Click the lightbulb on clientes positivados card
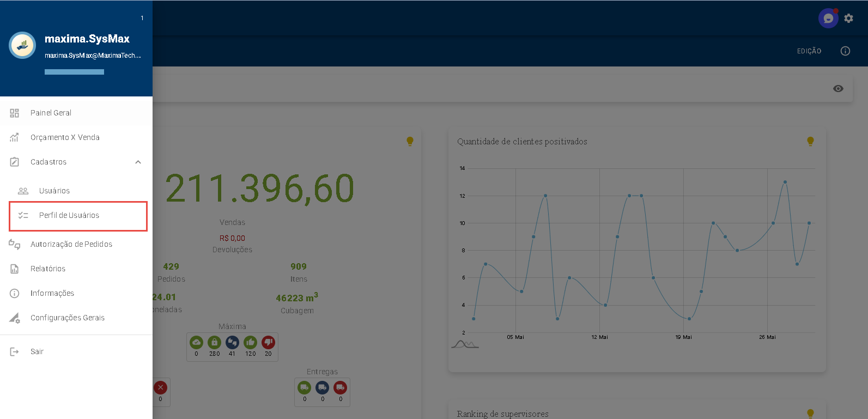Screen dimensions: 868x419 coord(810,141)
